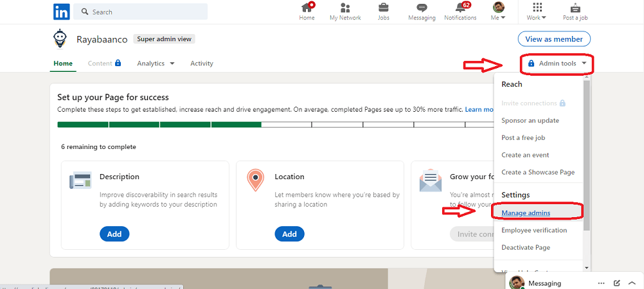Open the Jobs briefcase icon
This screenshot has height=289, width=644.
coord(384,12)
